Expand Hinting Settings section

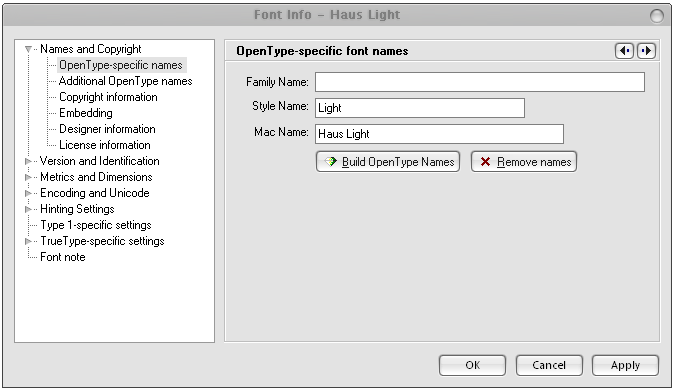(28, 209)
